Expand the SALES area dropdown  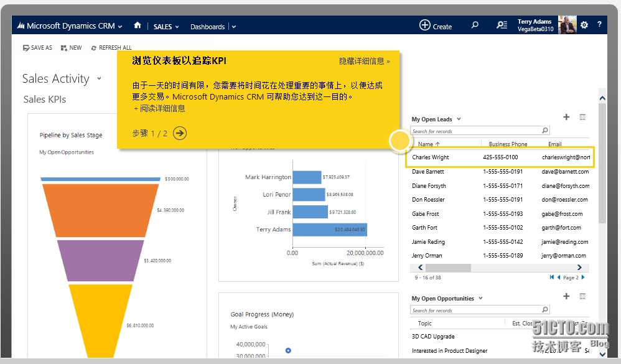[x=177, y=27]
